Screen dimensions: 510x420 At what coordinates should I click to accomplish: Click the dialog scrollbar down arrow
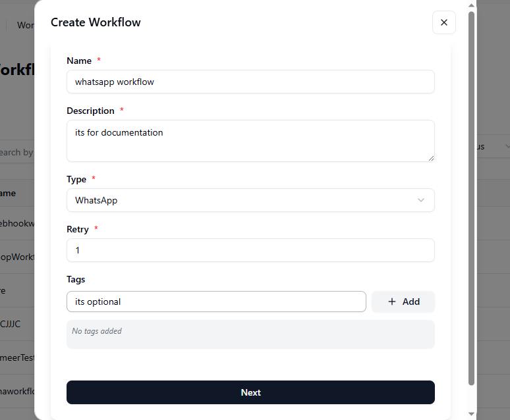pyautogui.click(x=471, y=413)
